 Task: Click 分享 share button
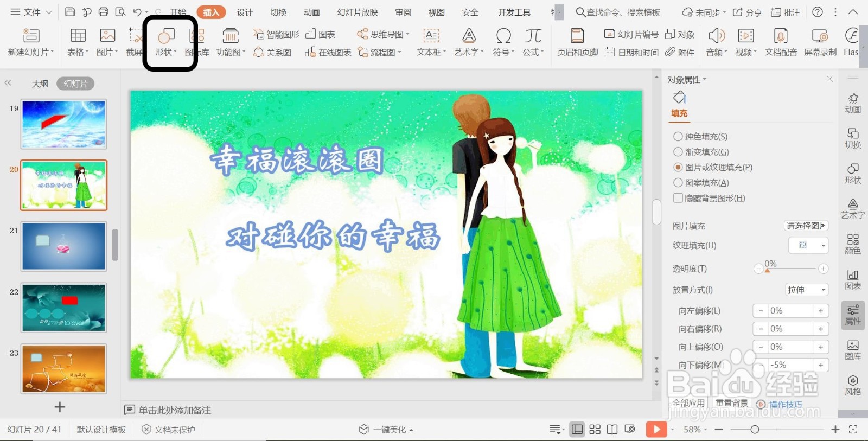click(747, 12)
